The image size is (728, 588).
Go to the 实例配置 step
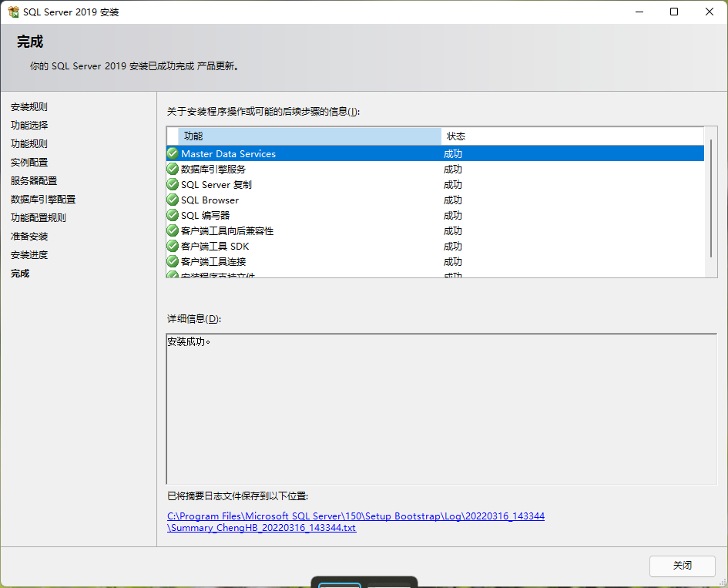29,163
